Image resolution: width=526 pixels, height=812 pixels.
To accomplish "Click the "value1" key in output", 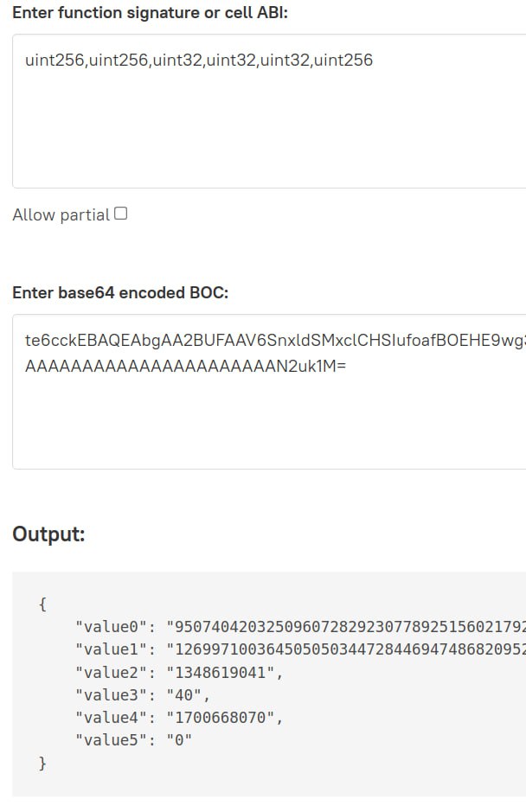I will [x=112, y=649].
